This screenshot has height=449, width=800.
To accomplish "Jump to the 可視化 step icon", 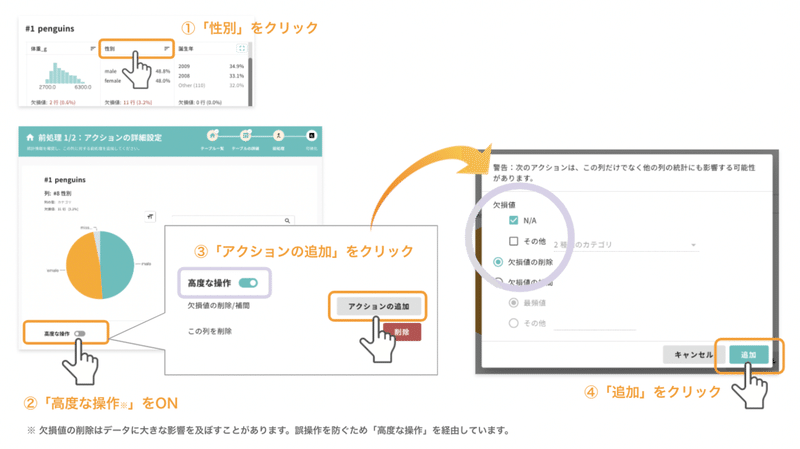I will [x=311, y=135].
